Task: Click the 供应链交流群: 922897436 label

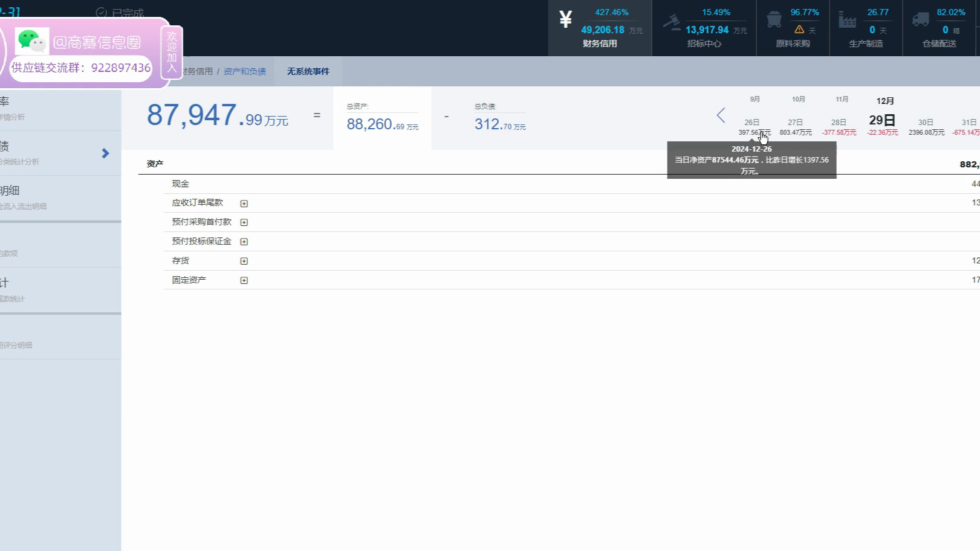Action: pos(81,68)
